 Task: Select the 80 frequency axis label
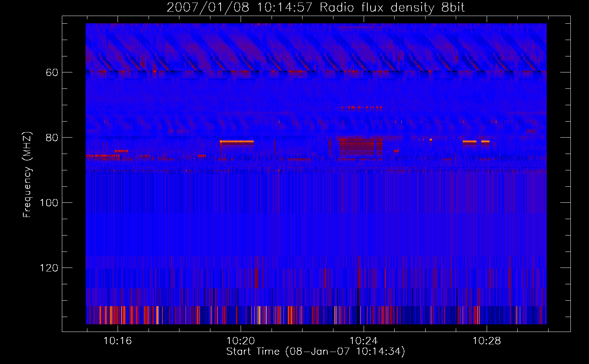point(52,138)
